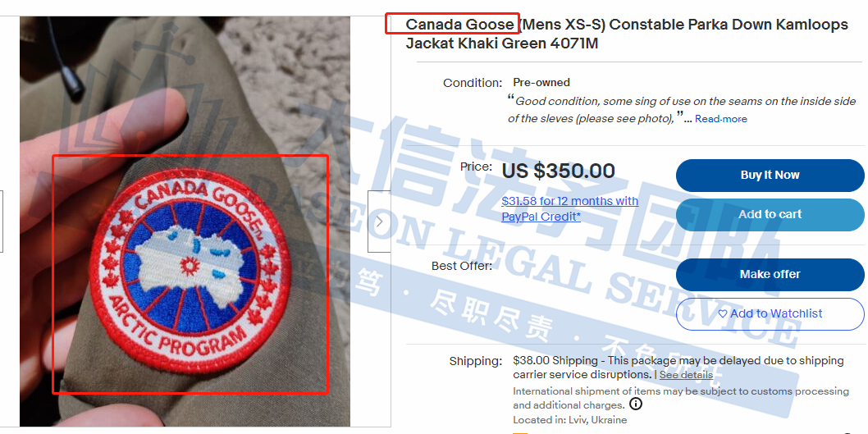Click the US $350.00 price text
Image resolution: width=868 pixels, height=434 pixels.
tap(558, 171)
